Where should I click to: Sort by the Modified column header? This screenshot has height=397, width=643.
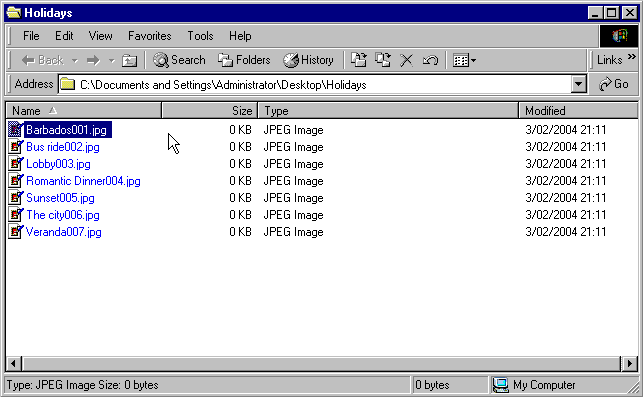[x=578, y=111]
